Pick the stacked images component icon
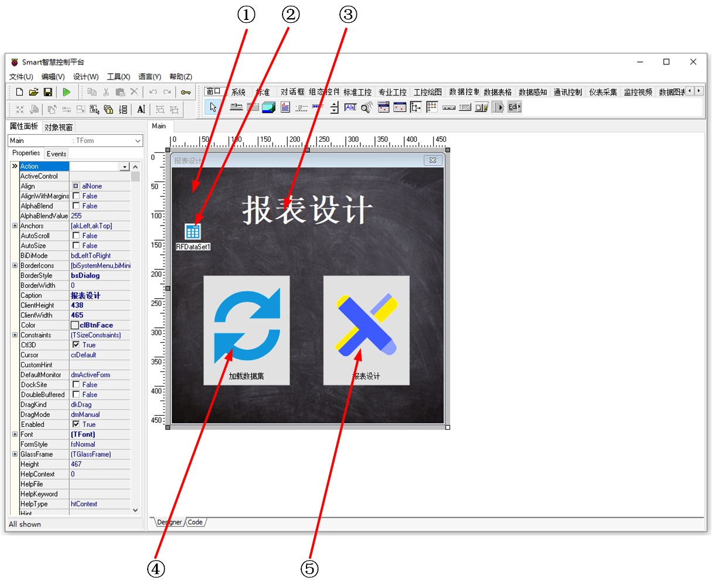This screenshot has width=712, height=588. pos(269,107)
